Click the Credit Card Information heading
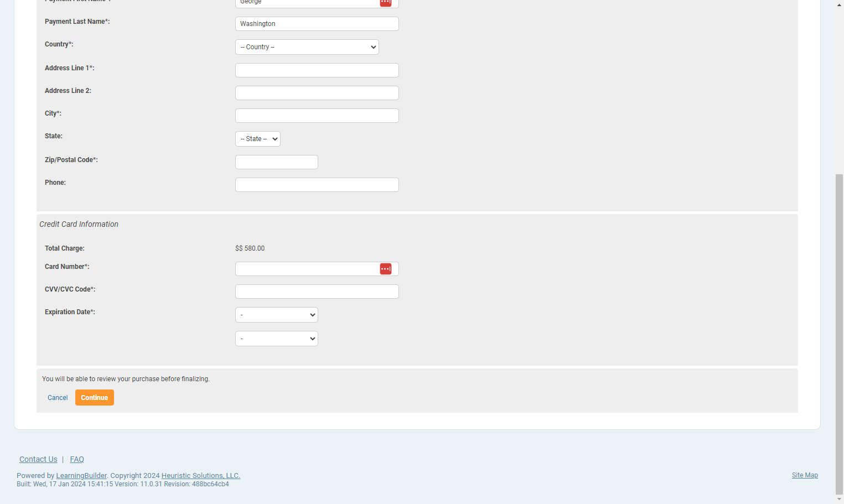 (79, 224)
